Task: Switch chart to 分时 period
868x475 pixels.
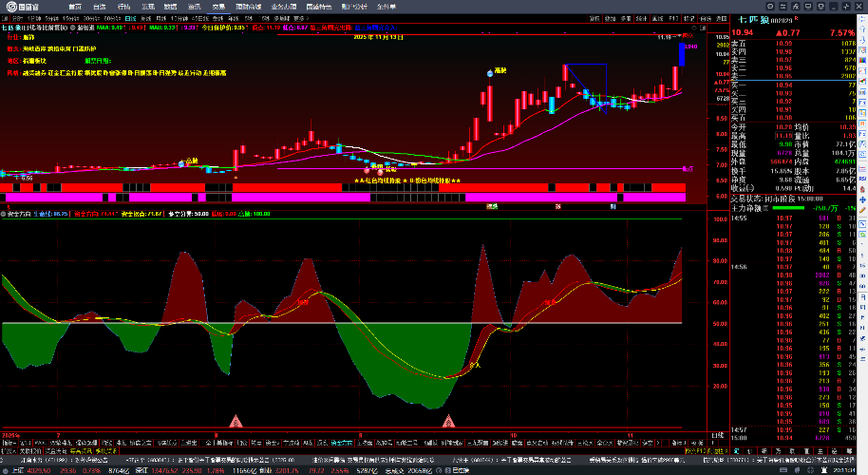Action: [x=17, y=18]
